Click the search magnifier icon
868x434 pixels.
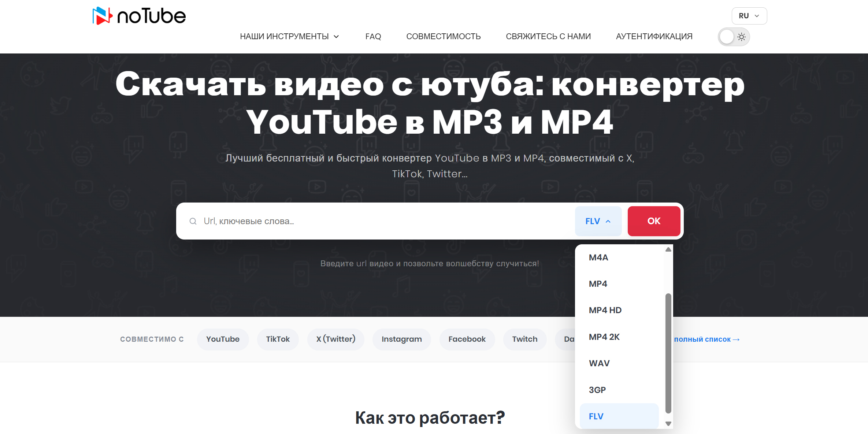[193, 221]
